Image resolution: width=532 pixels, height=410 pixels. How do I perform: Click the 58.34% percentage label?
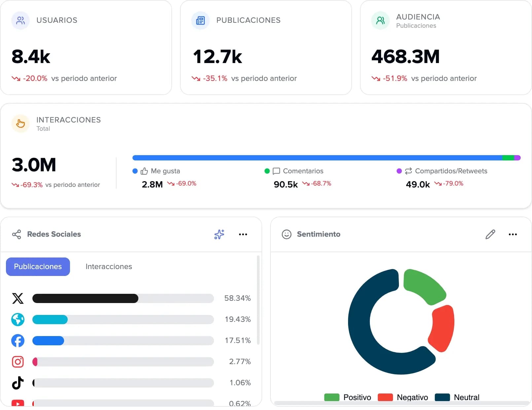pos(237,298)
